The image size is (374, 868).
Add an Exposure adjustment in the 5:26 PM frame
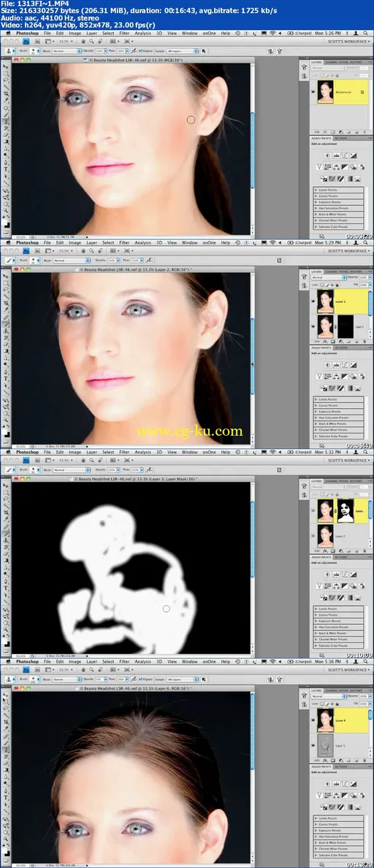coord(353,155)
